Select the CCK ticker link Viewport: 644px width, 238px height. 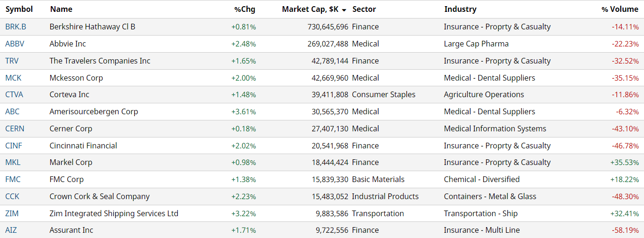(x=12, y=197)
